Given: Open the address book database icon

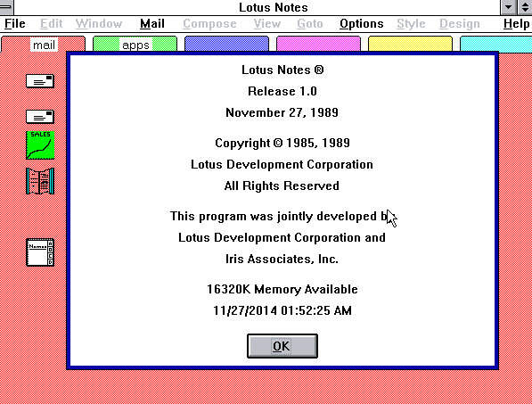Looking at the screenshot, I should pos(40,181).
